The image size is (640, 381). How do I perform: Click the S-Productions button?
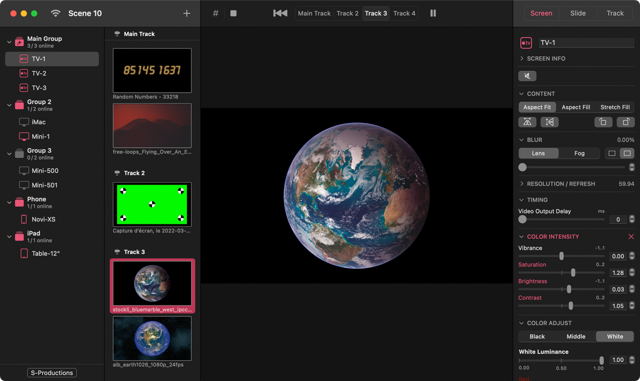[52, 373]
